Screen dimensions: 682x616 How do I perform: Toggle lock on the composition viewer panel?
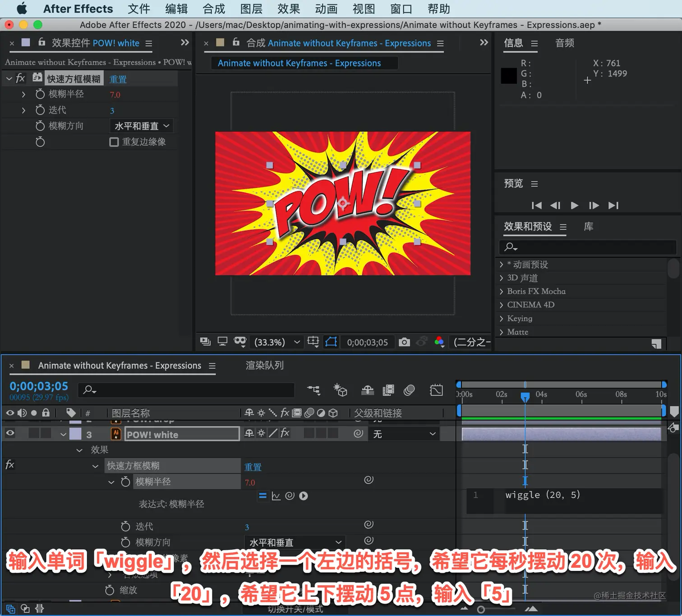pos(235,42)
